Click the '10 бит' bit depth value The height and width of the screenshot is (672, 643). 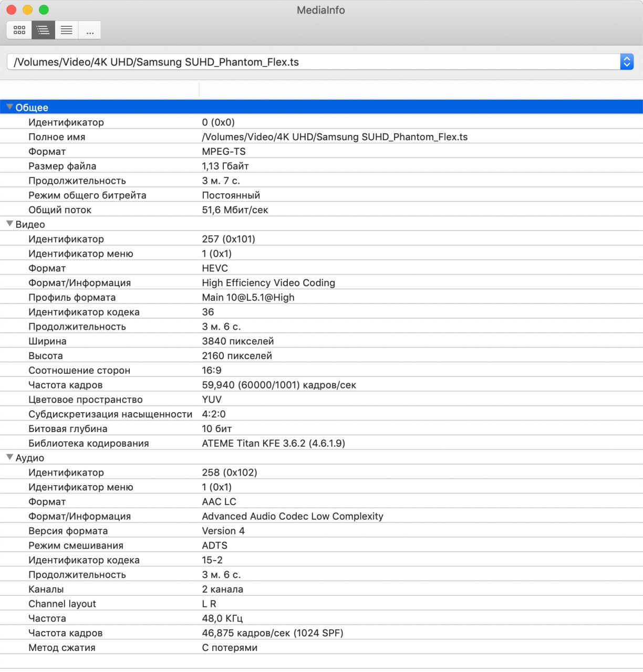[217, 428]
